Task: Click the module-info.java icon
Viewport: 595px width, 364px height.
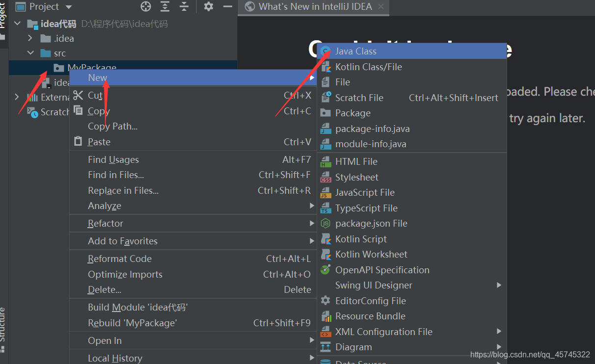Action: [x=325, y=144]
